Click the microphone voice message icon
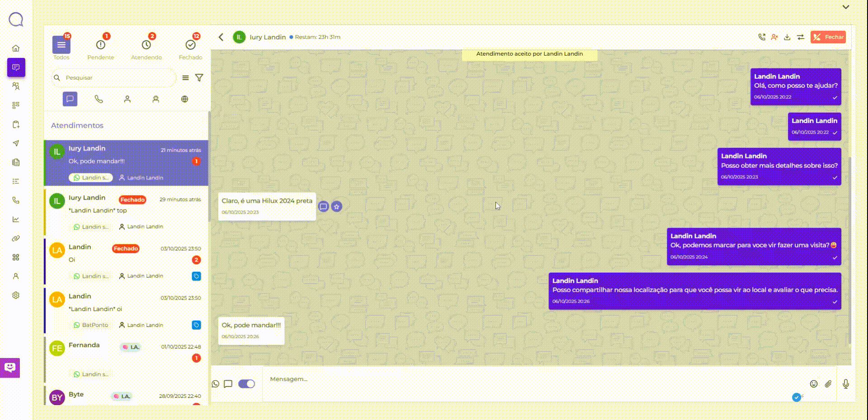This screenshot has height=420, width=868. point(845,384)
